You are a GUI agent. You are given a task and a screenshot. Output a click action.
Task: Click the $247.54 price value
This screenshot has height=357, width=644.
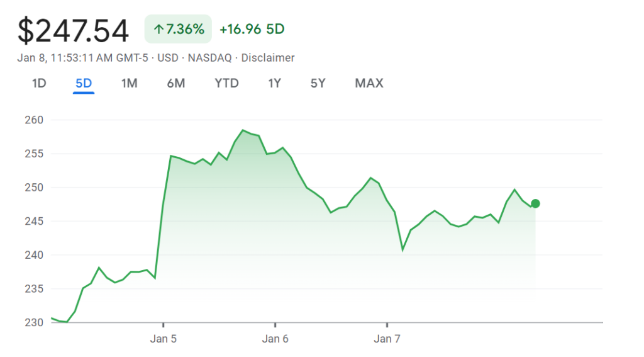click(73, 31)
